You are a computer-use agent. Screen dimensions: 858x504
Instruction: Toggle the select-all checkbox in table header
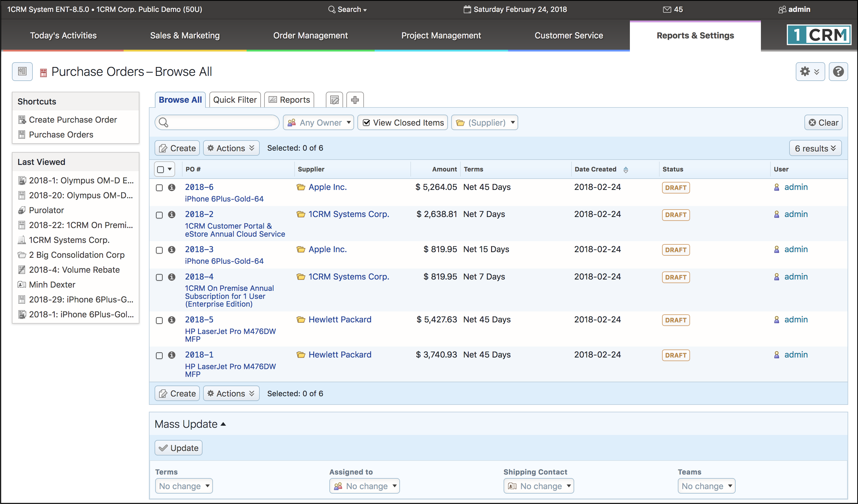161,169
